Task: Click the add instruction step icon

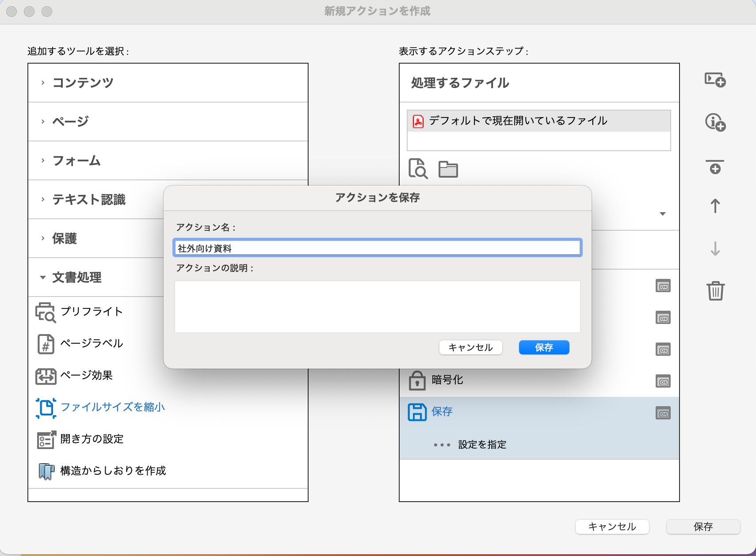Action: coord(715,122)
